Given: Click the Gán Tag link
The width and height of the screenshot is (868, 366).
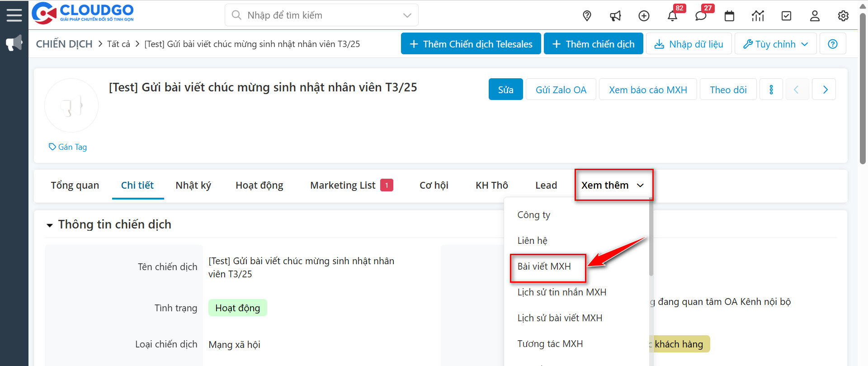Looking at the screenshot, I should tap(68, 147).
